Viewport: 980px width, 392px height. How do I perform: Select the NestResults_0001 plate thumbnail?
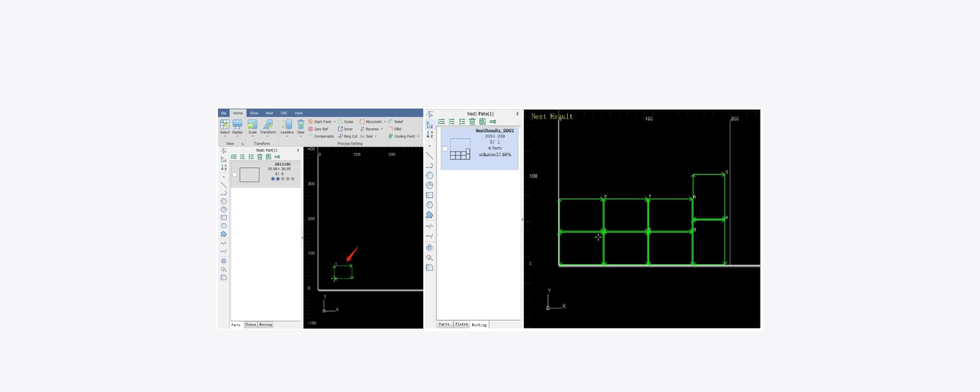(460, 149)
